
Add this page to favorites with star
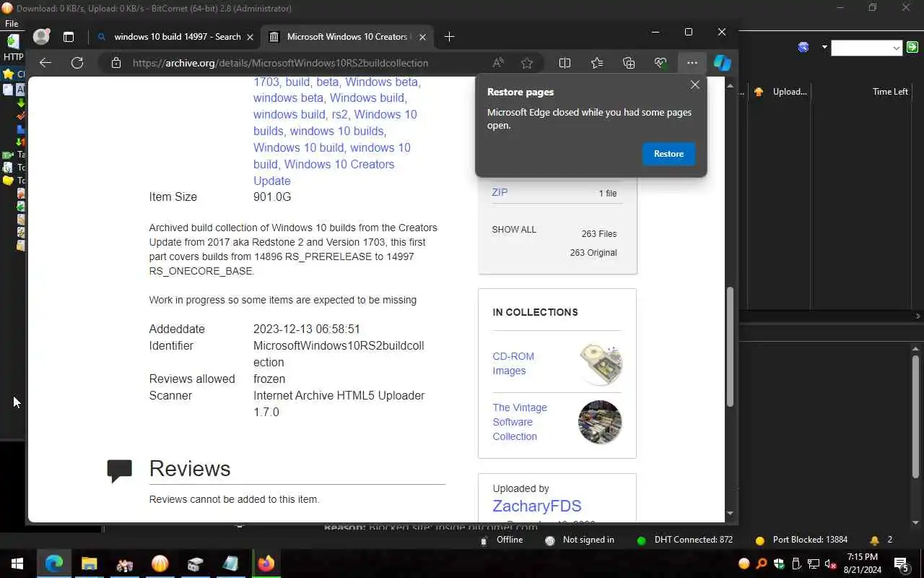tap(527, 63)
